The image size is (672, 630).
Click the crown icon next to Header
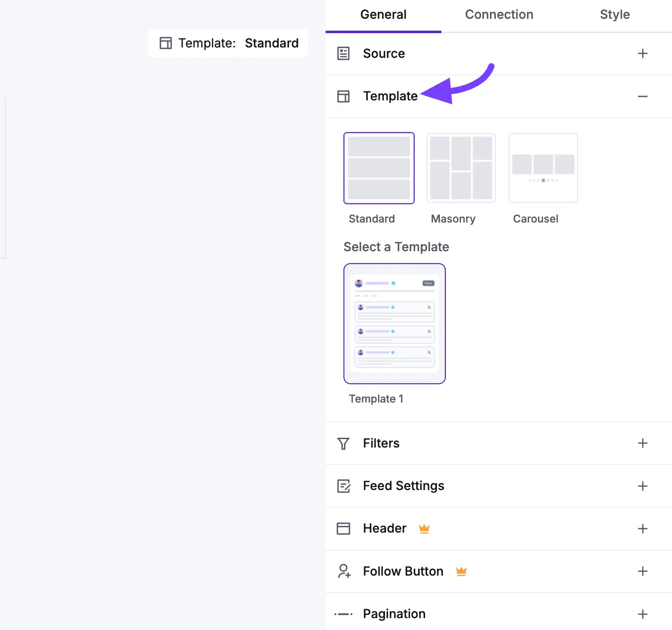424,529
